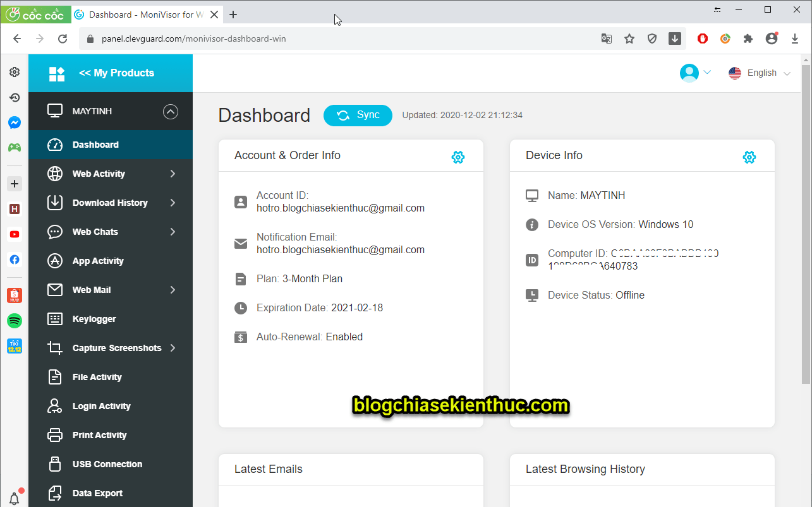Select Dashboard in the sidebar
This screenshot has width=812, height=507.
[x=111, y=145]
